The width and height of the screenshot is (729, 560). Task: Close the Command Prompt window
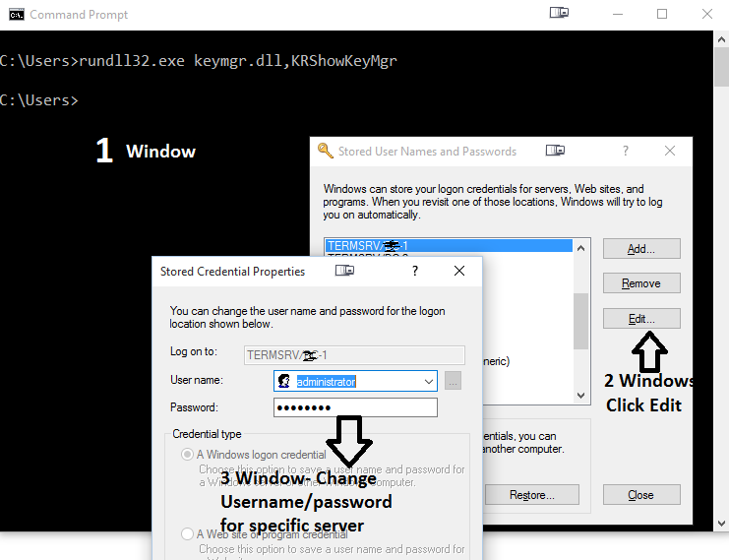[707, 14]
